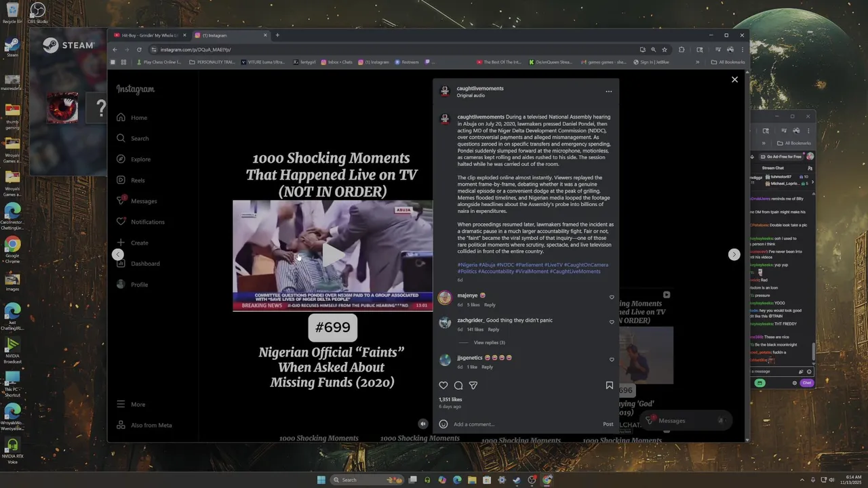Image resolution: width=868 pixels, height=488 pixels.
Task: Show hidden system tray icons chevron
Action: tap(803, 480)
